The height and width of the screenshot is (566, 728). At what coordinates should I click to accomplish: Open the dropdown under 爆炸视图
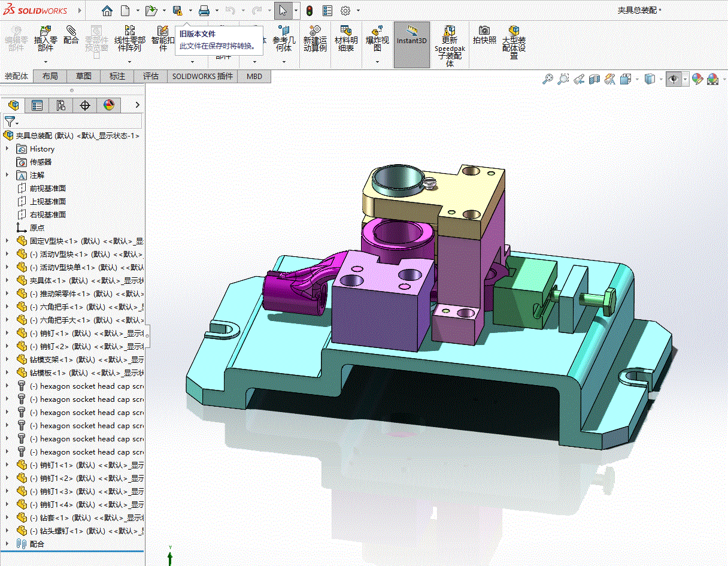[x=377, y=62]
